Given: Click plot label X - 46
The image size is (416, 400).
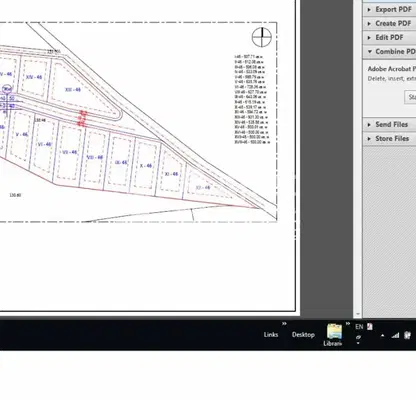Looking at the screenshot, I should tap(146, 166).
